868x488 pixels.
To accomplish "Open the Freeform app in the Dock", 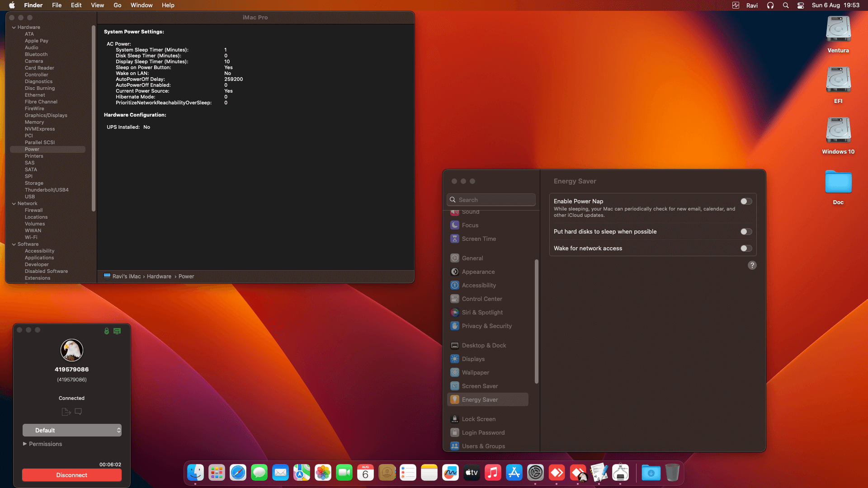I will point(450,473).
